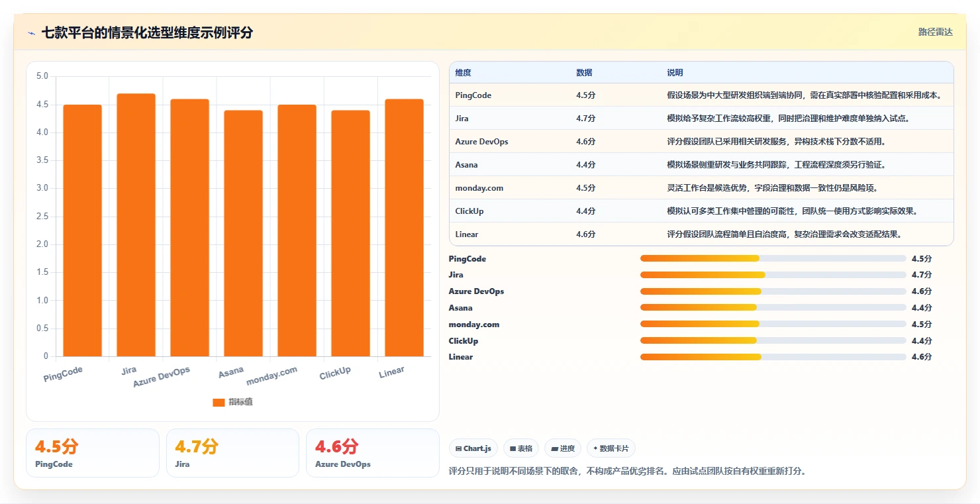The height and width of the screenshot is (504, 980).
Task: Click the Jira bar in the chart
Action: [x=136, y=225]
